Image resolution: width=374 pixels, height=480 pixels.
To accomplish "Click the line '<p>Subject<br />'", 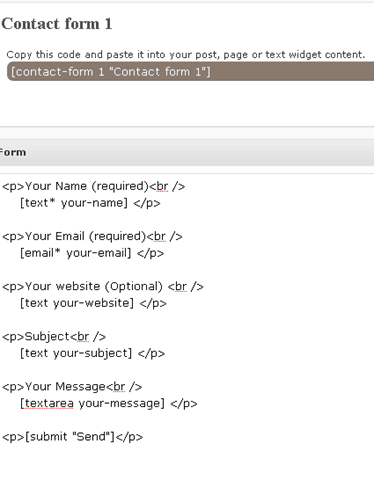I will point(54,336).
